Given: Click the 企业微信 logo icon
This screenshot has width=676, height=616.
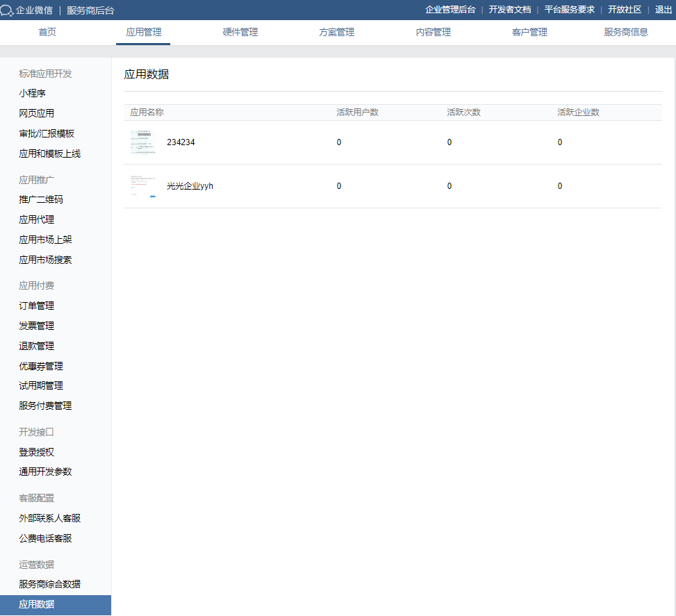Looking at the screenshot, I should (x=6, y=10).
